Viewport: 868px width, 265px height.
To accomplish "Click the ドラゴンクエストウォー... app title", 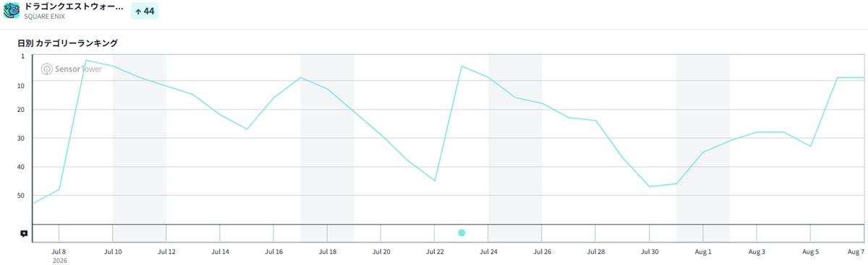I will [x=74, y=6].
